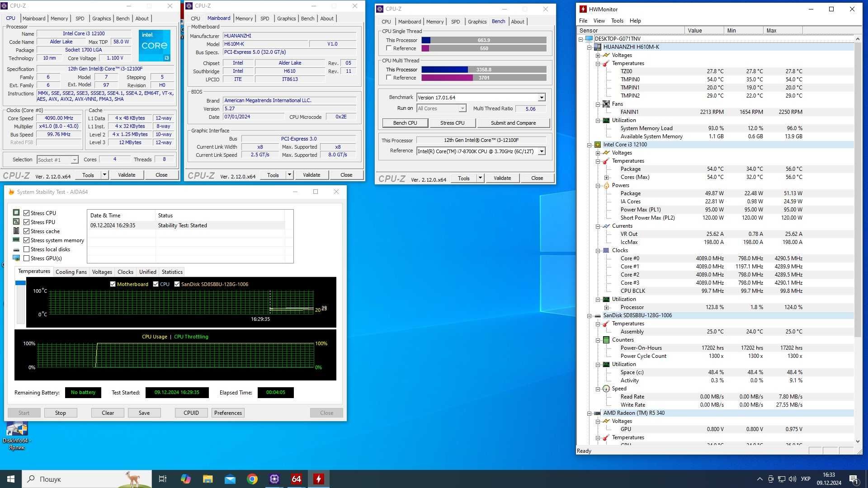The height and width of the screenshot is (488, 868).
Task: Open the notification center icon
Action: 854,479
